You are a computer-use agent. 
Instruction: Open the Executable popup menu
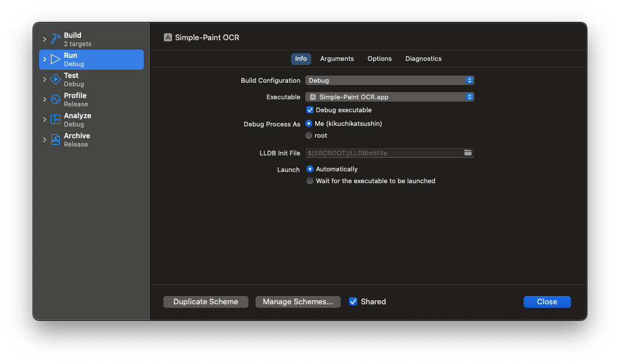click(x=389, y=97)
